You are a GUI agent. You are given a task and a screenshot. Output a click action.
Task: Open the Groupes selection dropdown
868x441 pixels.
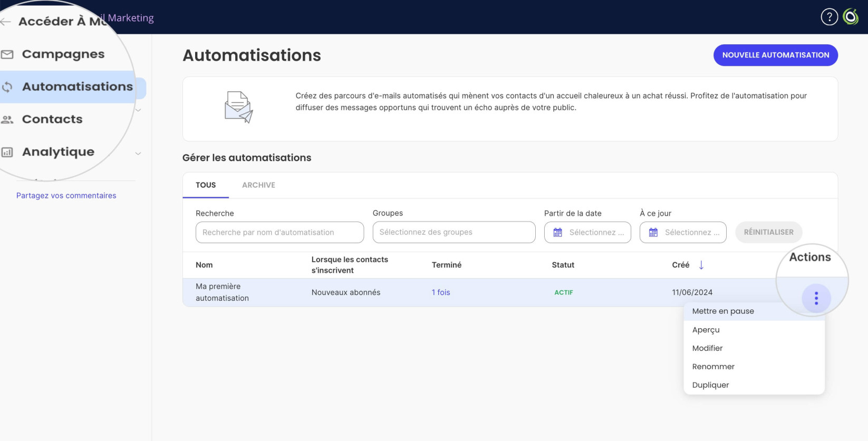(454, 232)
